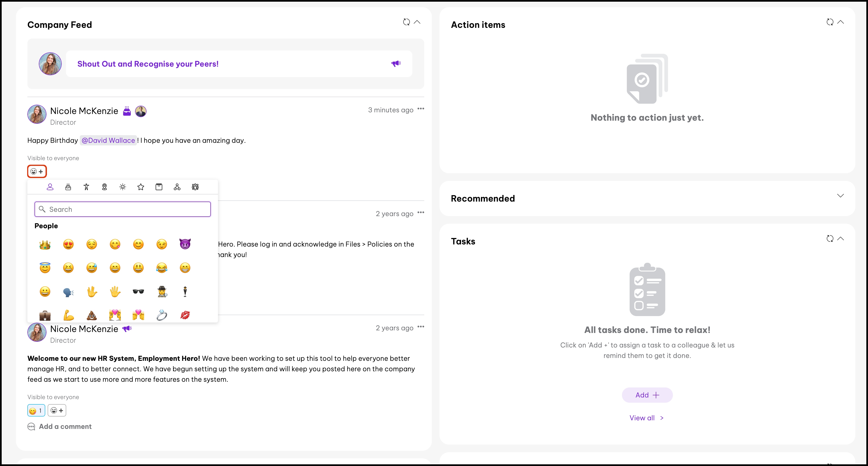The width and height of the screenshot is (868, 466).
Task: Open the add reaction button on the welcome post
Action: coord(57,411)
